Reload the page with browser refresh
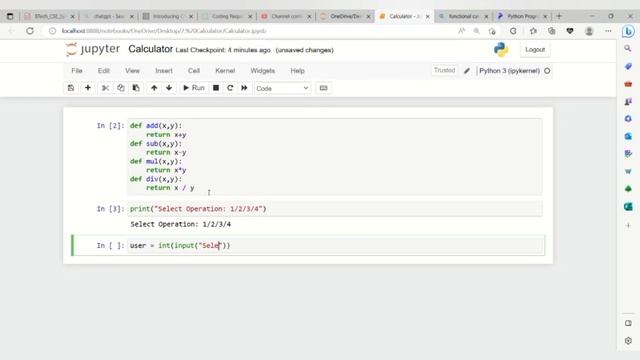Screen dimensions: 640x360 tap(30, 31)
